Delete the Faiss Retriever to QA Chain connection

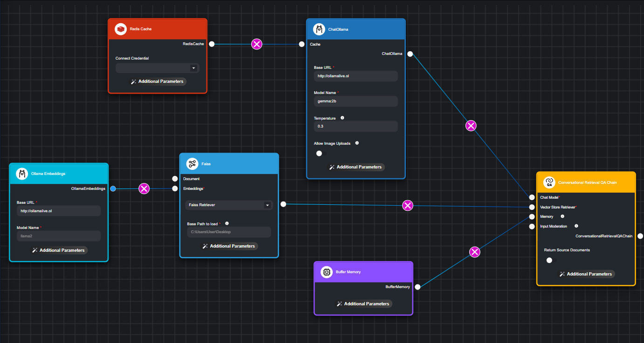pyautogui.click(x=408, y=205)
